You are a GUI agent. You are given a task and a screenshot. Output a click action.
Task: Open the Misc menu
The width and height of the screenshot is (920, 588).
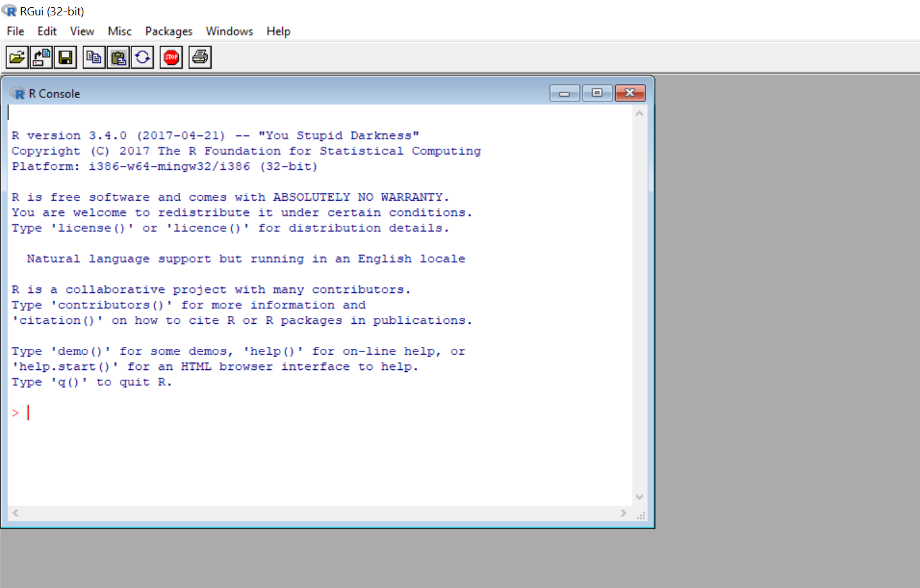click(119, 31)
